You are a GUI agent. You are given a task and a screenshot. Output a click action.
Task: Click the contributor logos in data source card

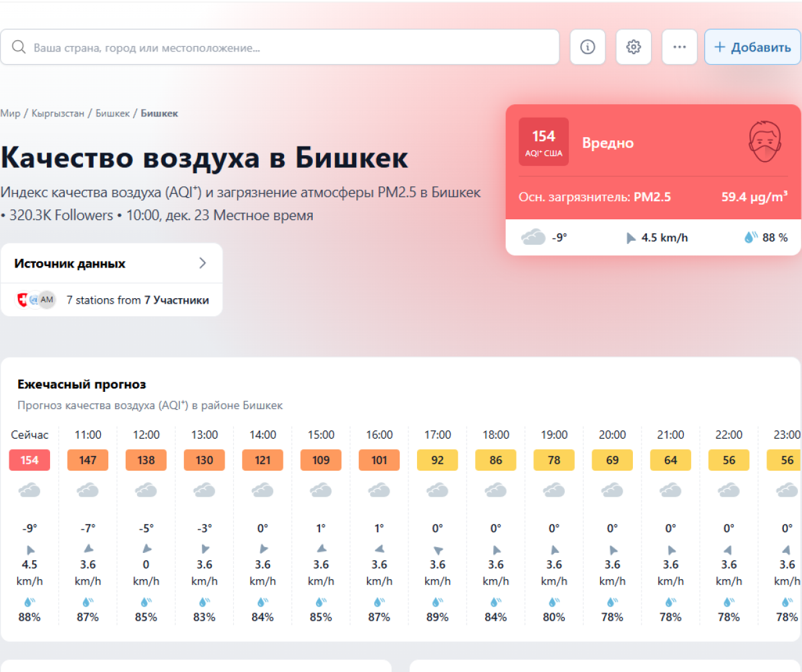coord(36,300)
